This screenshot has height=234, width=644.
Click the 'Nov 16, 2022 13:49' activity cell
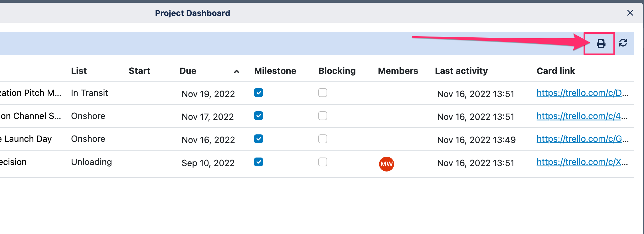click(476, 140)
